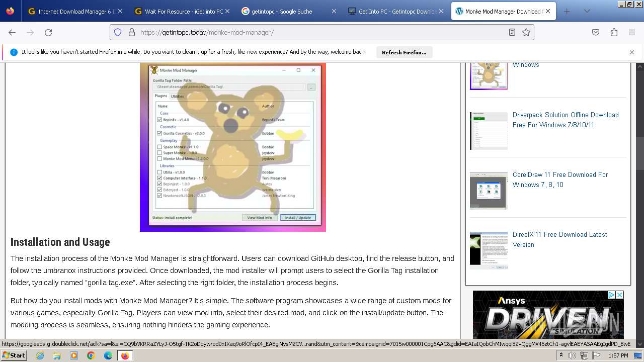Click the Firefox View icon
644x362 pixels.
10,11
